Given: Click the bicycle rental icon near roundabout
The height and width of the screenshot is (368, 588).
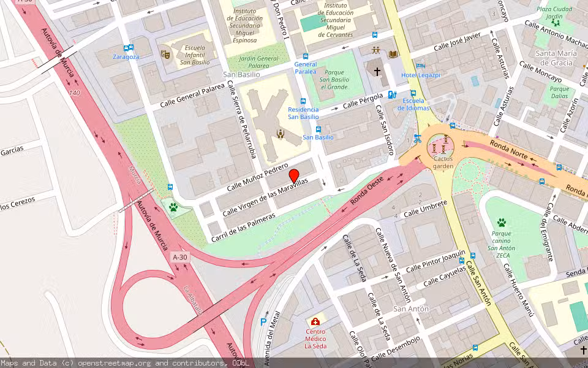Looking at the screenshot, I should [x=417, y=139].
